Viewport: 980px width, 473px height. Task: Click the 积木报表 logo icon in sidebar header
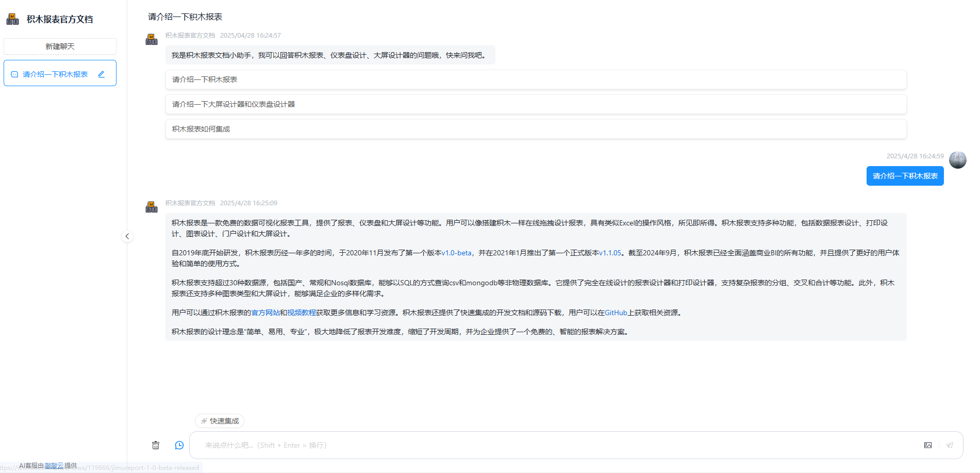tap(12, 19)
